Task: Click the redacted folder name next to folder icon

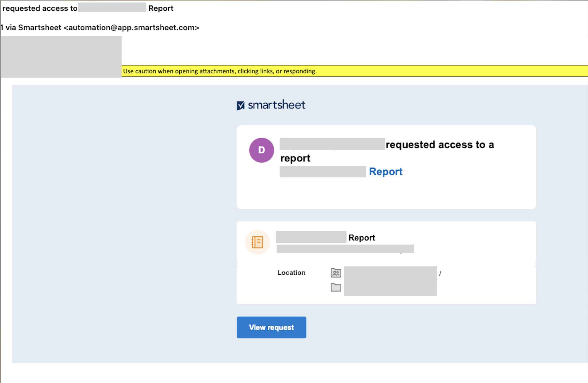Action: tap(390, 288)
